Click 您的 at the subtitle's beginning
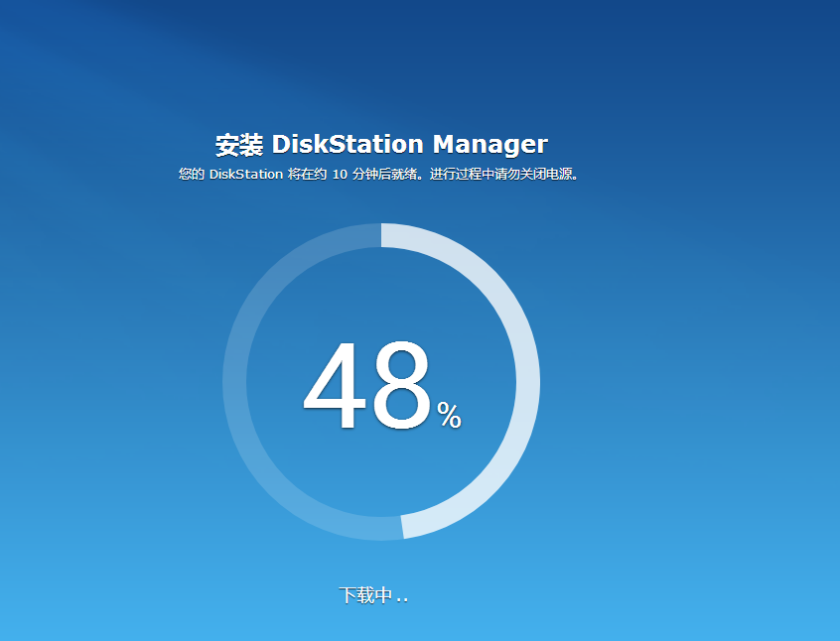840x641 pixels. [x=192, y=174]
